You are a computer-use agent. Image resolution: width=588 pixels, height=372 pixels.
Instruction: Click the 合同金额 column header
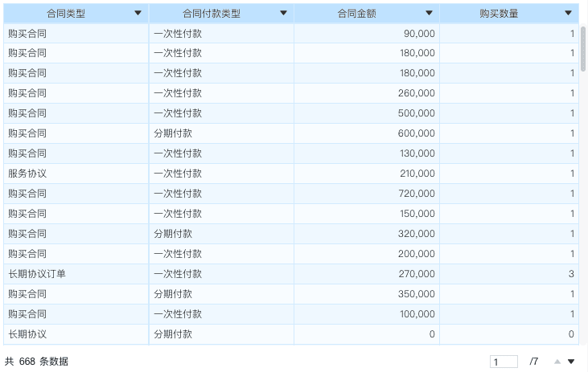pyautogui.click(x=367, y=14)
